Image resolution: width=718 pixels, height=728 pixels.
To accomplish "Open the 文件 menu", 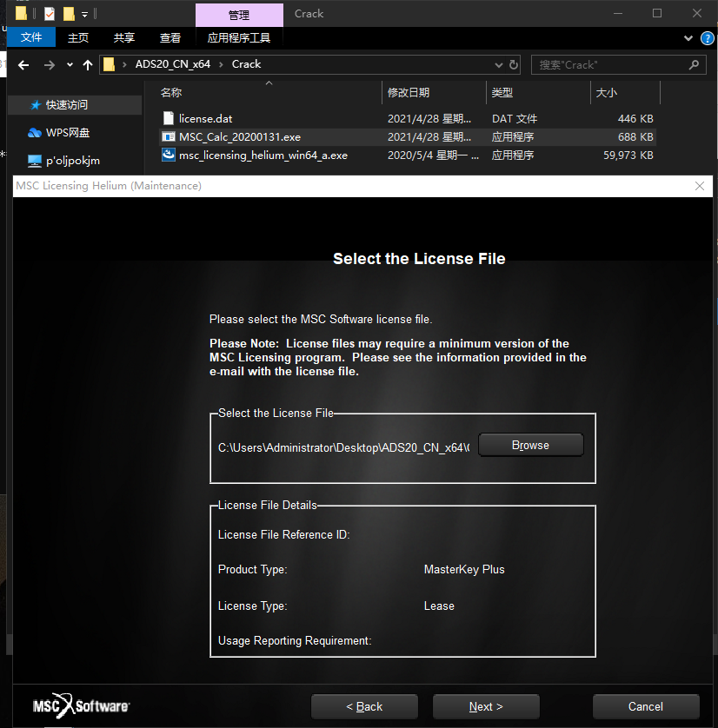I will click(x=31, y=37).
